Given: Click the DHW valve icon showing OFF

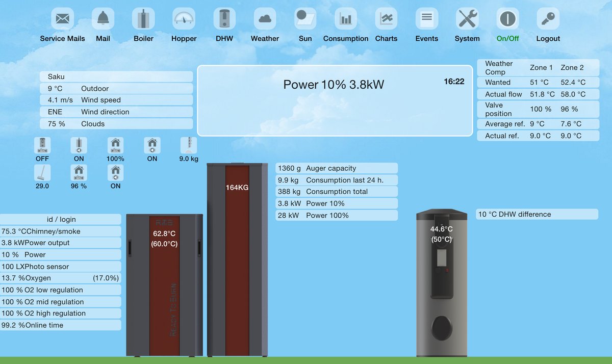Looking at the screenshot, I should (42, 145).
